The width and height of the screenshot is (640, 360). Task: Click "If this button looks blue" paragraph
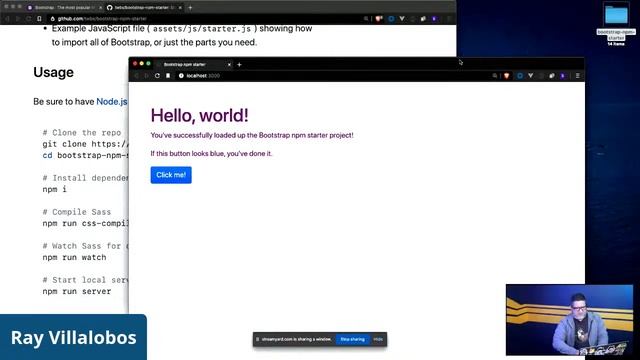(211, 153)
